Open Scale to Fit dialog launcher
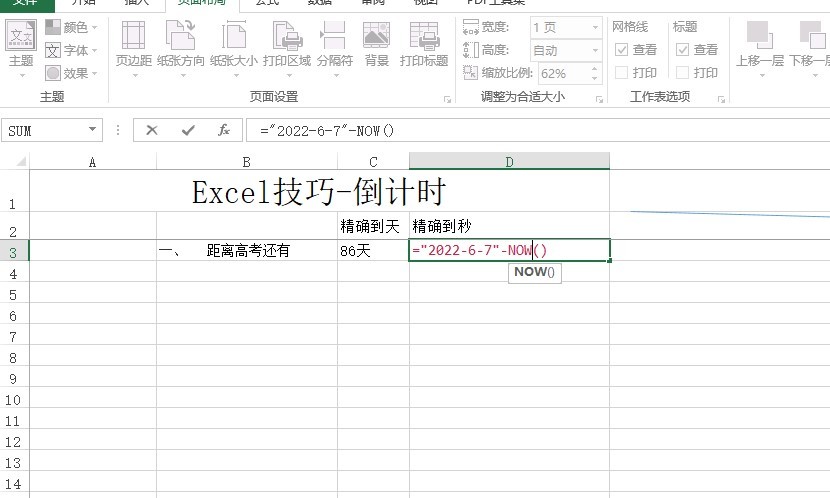Viewport: 830px width, 498px height. pyautogui.click(x=599, y=99)
